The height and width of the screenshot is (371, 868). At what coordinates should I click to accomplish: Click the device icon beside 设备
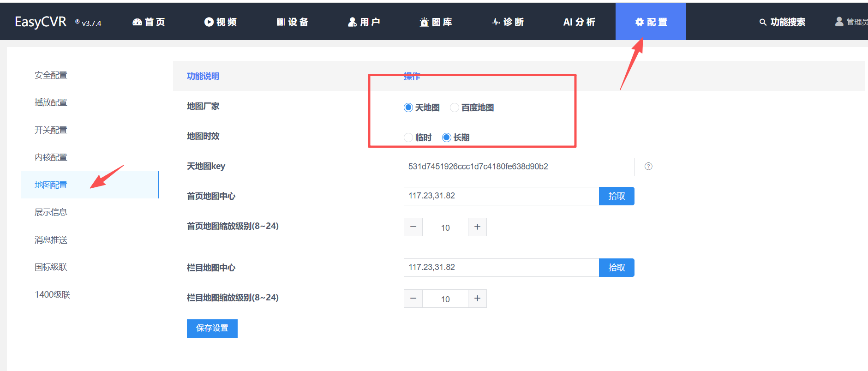coord(281,22)
